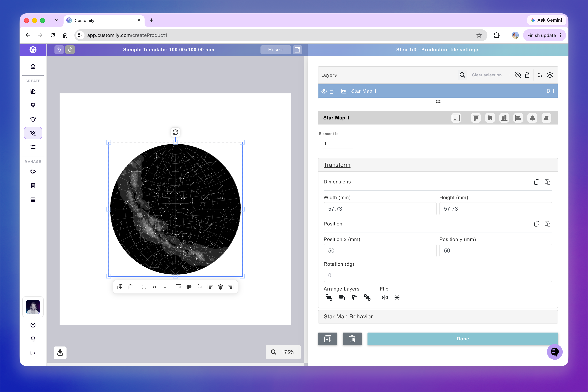Click the search icon in Layers panel

(x=462, y=75)
